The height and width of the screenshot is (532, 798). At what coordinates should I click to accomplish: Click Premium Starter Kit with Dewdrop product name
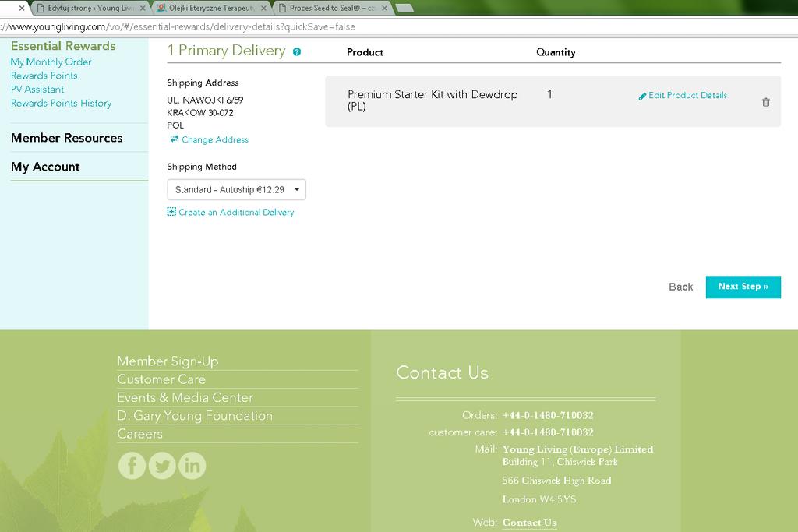(433, 100)
